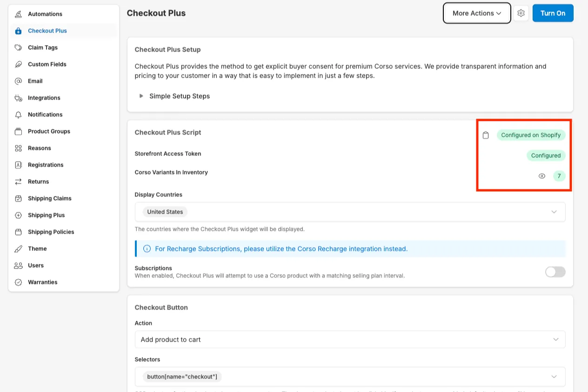This screenshot has height=392, width=588.
Task: Click the Notifications bell icon
Action: 18,115
